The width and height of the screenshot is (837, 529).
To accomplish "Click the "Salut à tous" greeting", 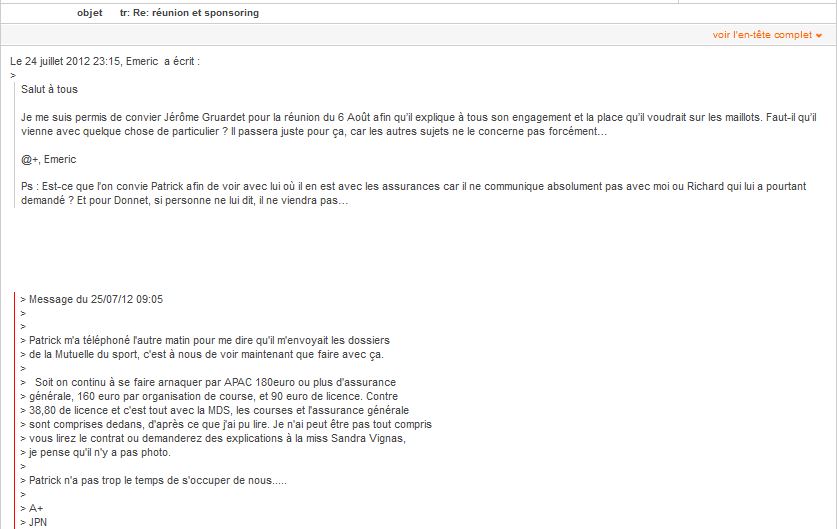I will pos(49,90).
